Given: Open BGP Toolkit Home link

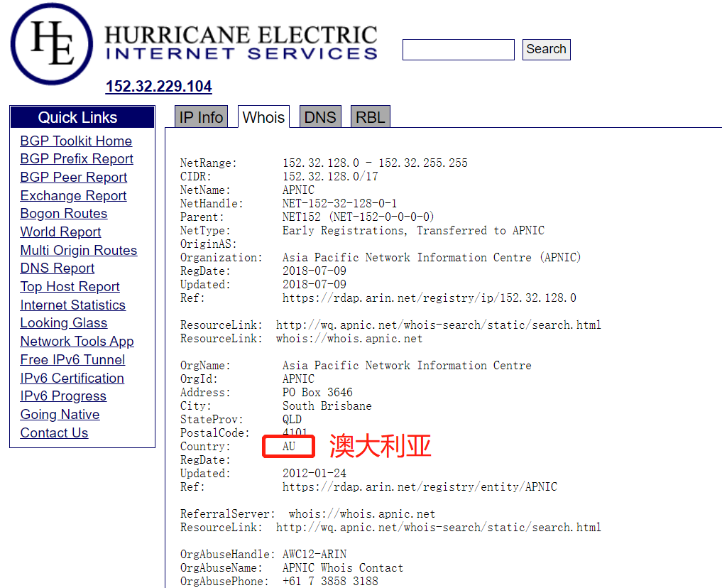Looking at the screenshot, I should tap(76, 141).
